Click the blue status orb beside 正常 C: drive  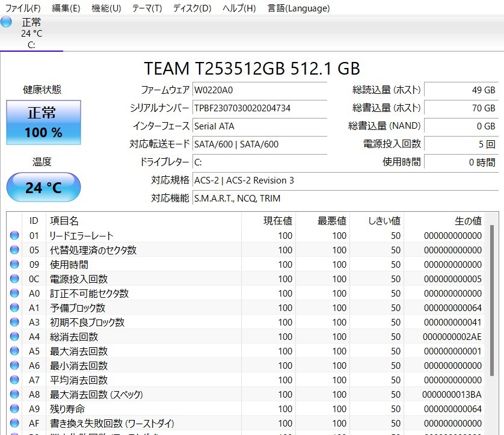point(6,22)
